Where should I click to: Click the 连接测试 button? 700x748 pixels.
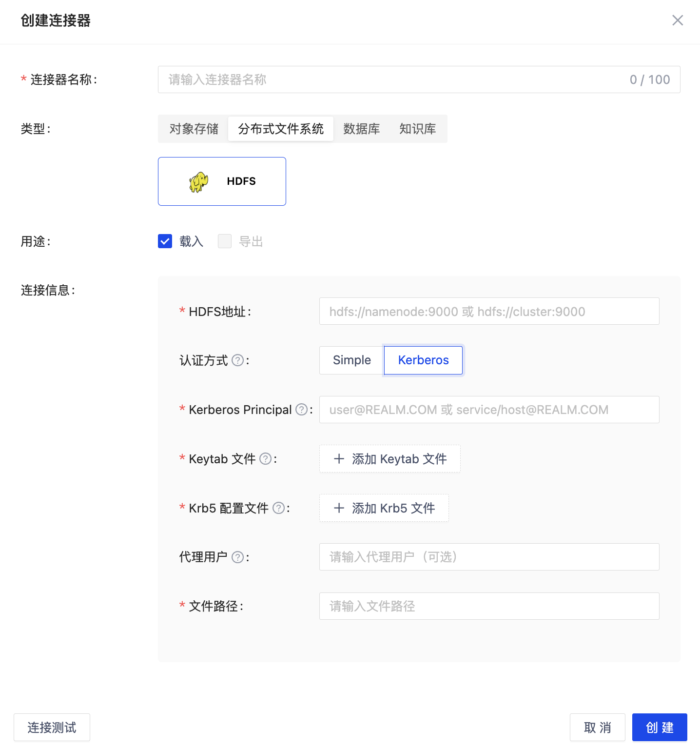click(x=52, y=727)
